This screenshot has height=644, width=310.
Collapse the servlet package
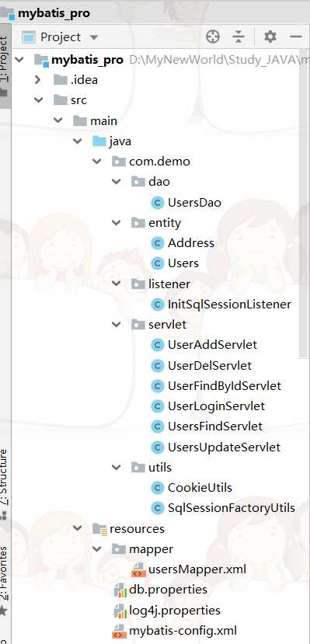pos(117,325)
